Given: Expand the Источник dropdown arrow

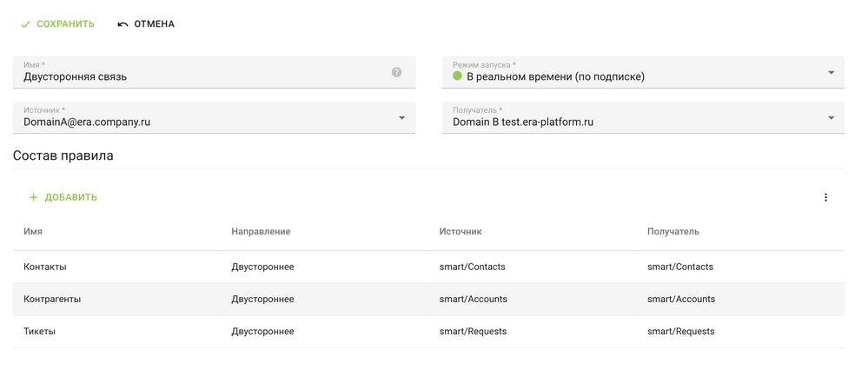Looking at the screenshot, I should [x=401, y=118].
